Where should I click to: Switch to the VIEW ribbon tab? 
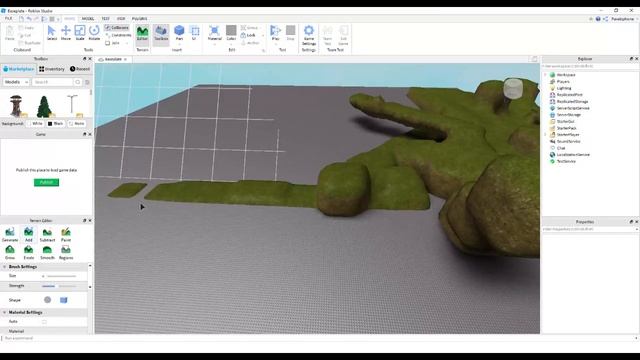[121, 19]
